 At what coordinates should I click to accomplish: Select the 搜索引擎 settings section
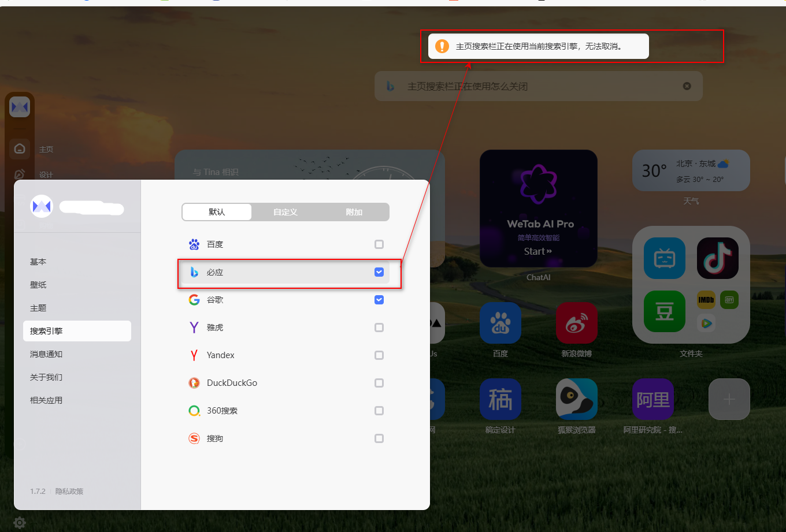pyautogui.click(x=77, y=331)
